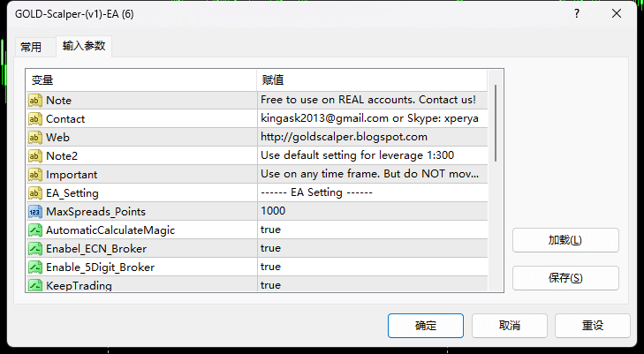Image resolution: width=644 pixels, height=354 pixels.
Task: Select the 输入参数 tab
Action: click(x=84, y=46)
